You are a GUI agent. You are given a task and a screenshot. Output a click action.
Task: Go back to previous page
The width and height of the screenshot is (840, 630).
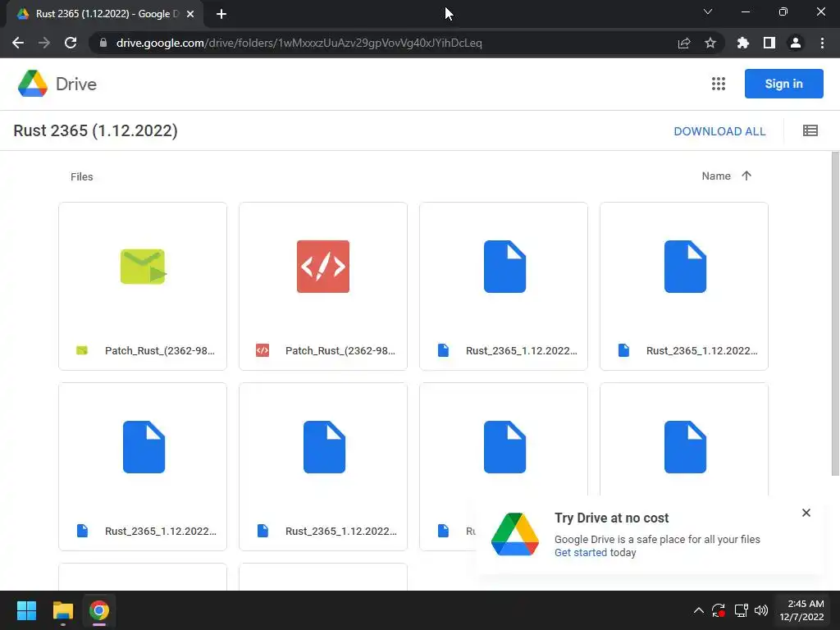18,43
